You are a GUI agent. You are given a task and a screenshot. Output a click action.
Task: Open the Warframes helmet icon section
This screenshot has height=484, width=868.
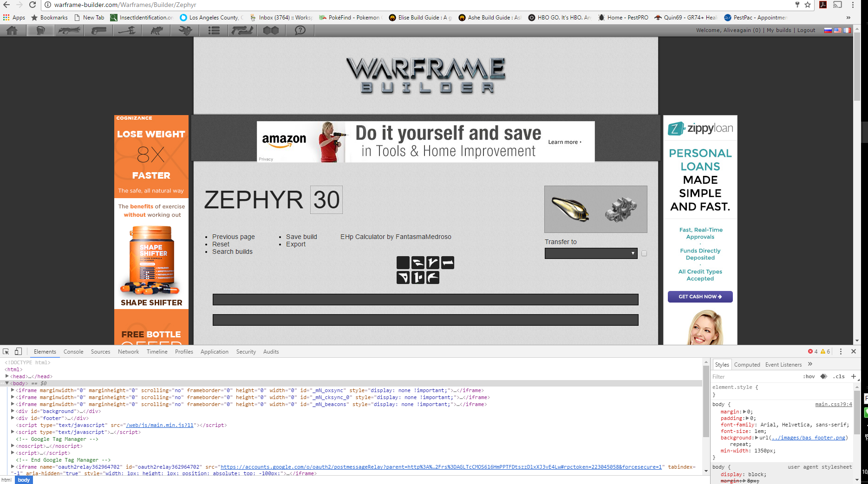(x=40, y=31)
